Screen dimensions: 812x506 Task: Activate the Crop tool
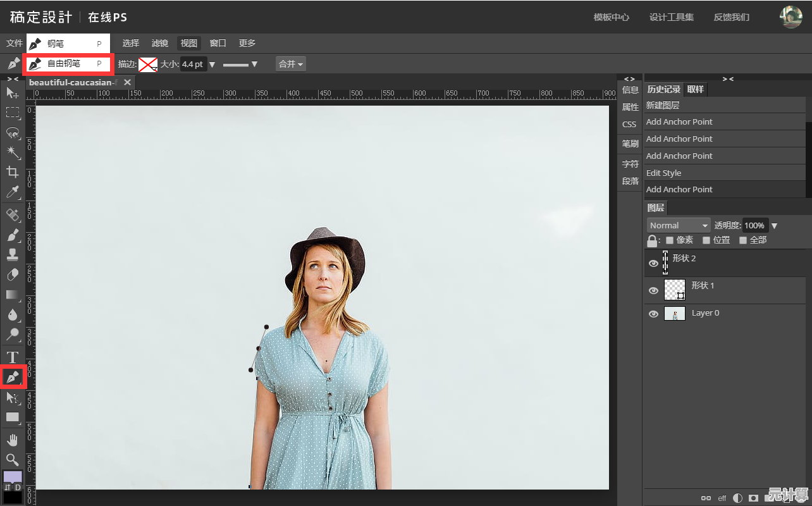coord(13,172)
